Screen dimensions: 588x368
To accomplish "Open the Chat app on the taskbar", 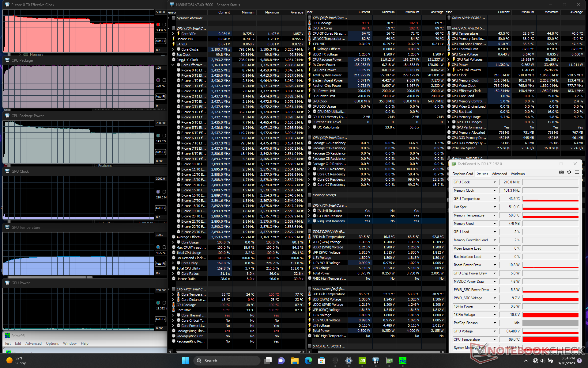I will (x=281, y=361).
